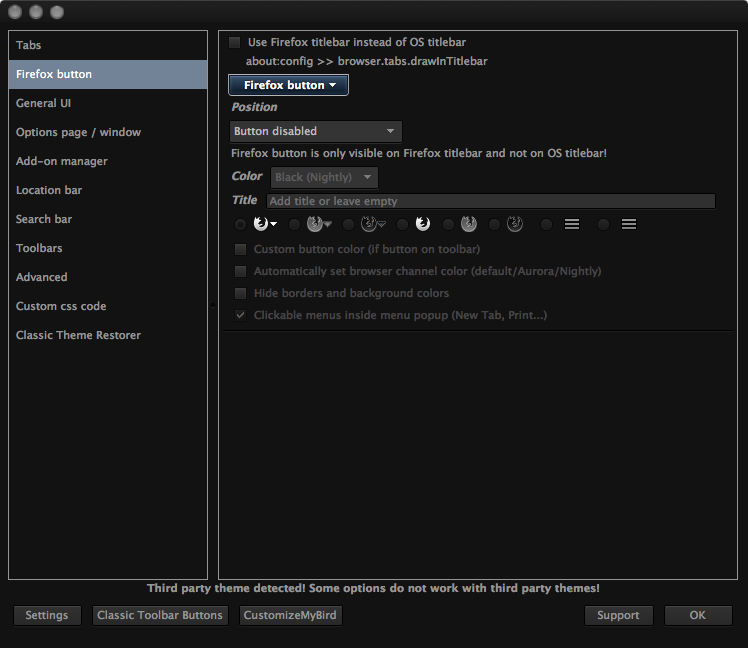Switch to the Tabs category

pos(108,45)
